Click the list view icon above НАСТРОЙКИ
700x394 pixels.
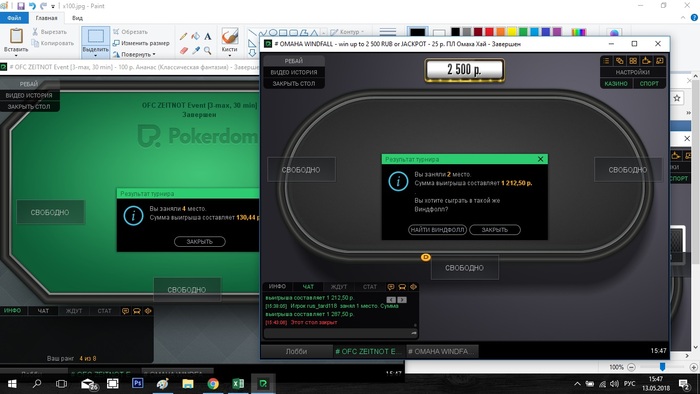coord(606,61)
